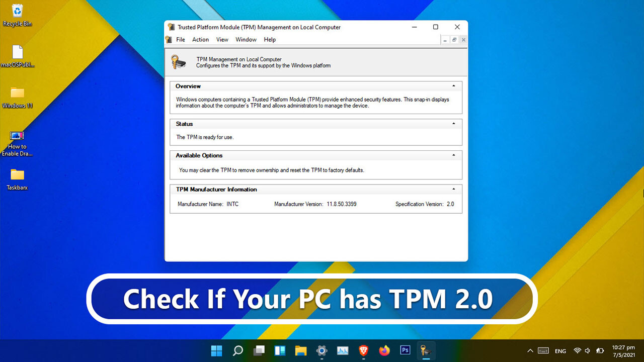Click the console icon beside File menu
The height and width of the screenshot is (362, 644).
click(170, 39)
